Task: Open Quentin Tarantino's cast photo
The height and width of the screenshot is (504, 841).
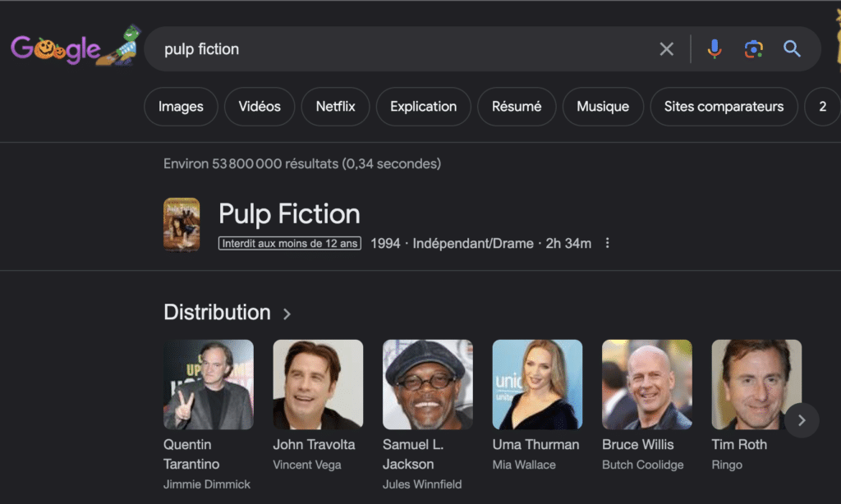Action: (x=209, y=384)
